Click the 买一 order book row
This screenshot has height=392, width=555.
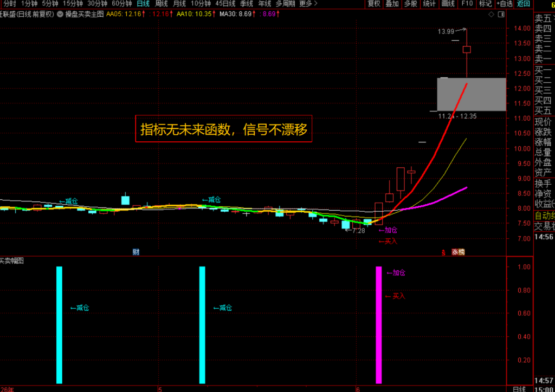[x=544, y=70]
